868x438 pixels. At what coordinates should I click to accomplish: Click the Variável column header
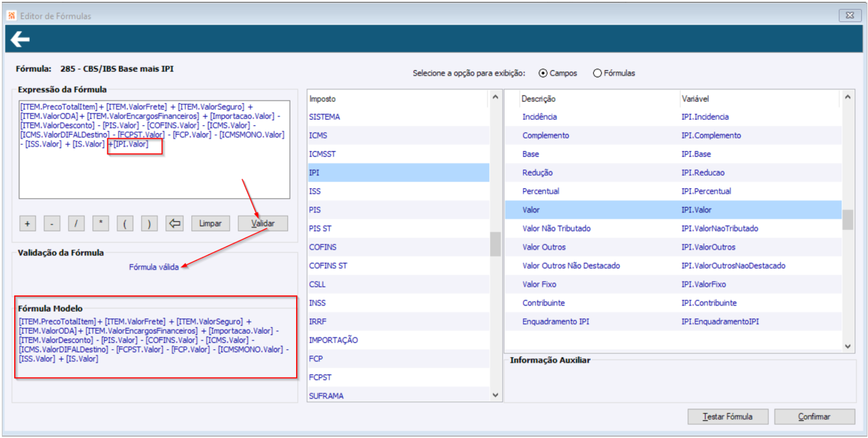760,99
